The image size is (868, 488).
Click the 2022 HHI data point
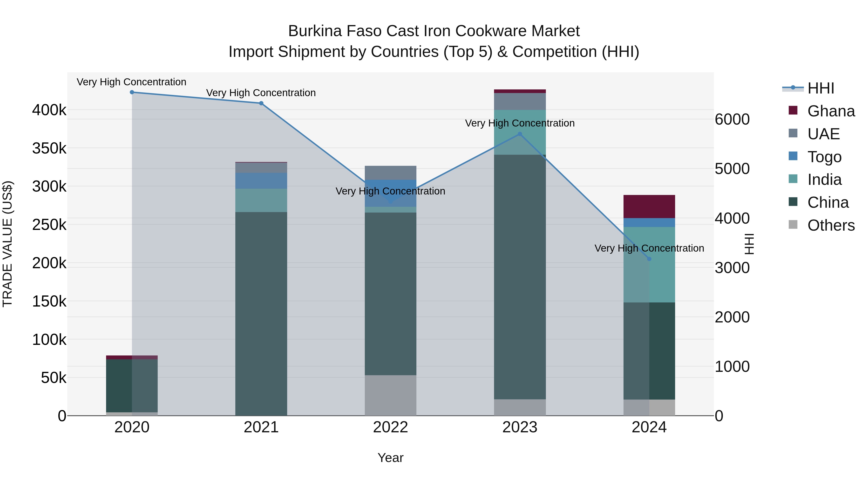point(391,202)
